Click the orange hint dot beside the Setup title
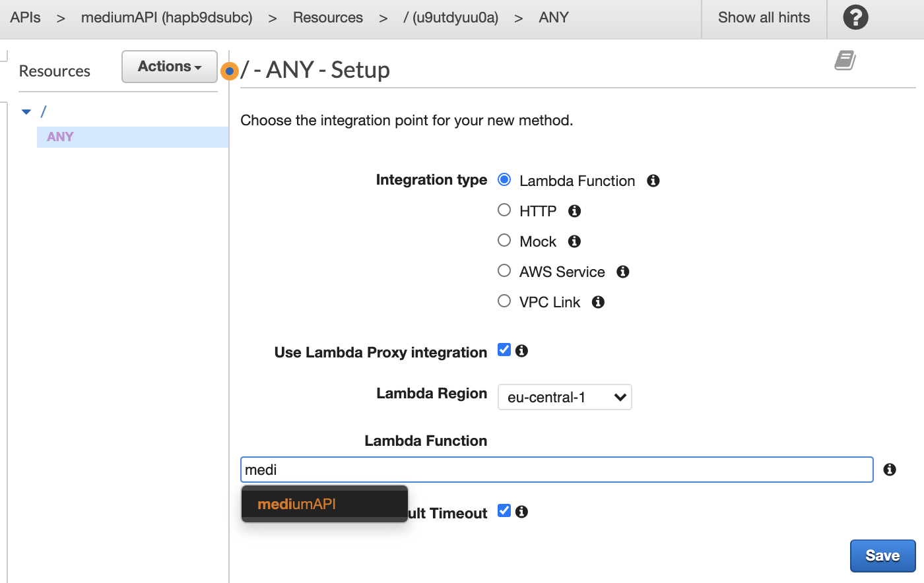The height and width of the screenshot is (583, 924). click(x=229, y=71)
